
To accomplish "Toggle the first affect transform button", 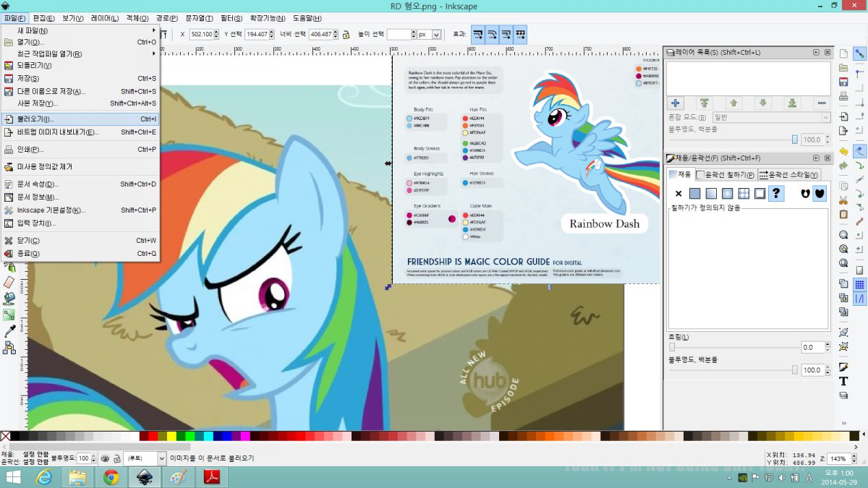I will pos(478,34).
